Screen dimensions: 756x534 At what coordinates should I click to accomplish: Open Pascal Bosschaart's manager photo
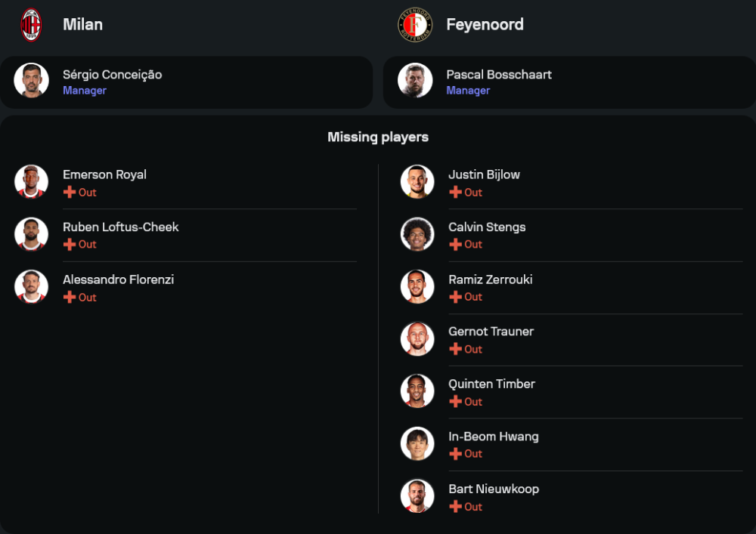(x=415, y=81)
